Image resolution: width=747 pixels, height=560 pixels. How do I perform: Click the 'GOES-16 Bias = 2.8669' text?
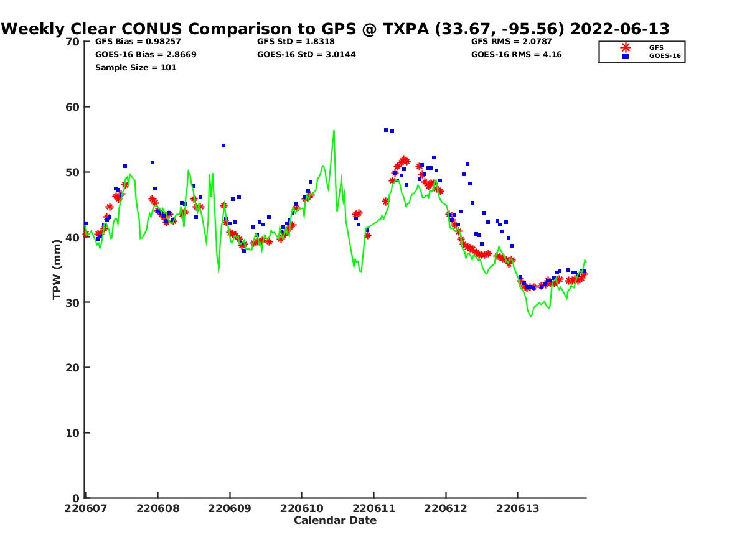pyautogui.click(x=146, y=55)
